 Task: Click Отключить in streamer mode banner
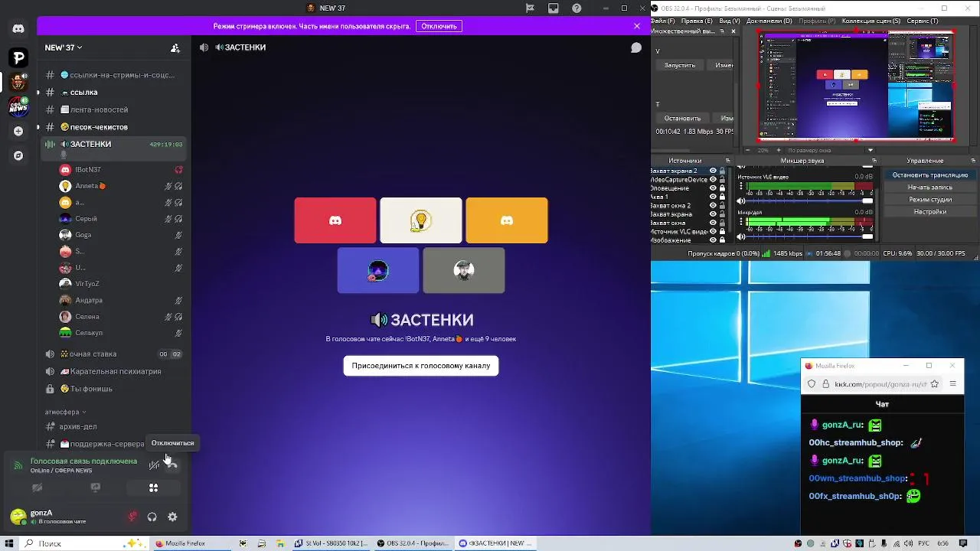(x=439, y=26)
